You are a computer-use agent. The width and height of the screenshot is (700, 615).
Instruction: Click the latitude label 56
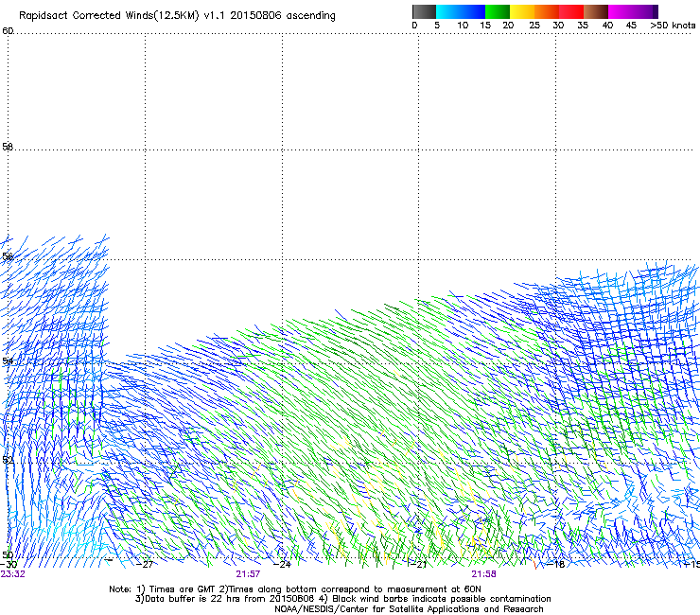(x=8, y=256)
